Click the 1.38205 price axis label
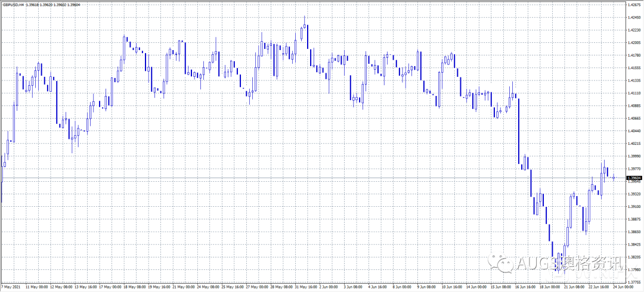Screen dimensions: 644x292 pyautogui.click(x=634, y=257)
